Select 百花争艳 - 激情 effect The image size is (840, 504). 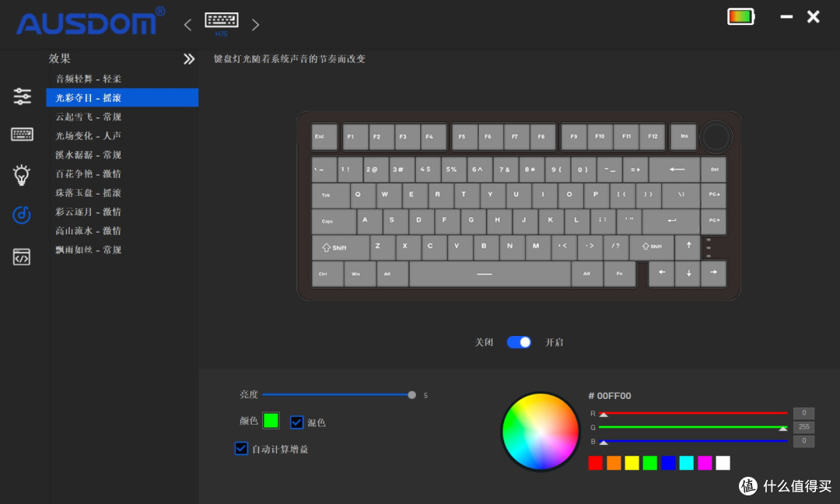pyautogui.click(x=122, y=173)
